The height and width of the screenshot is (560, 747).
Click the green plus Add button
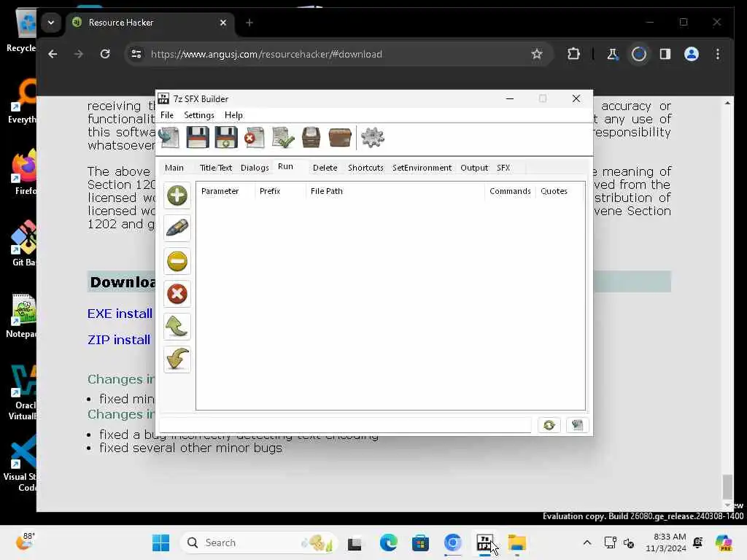[177, 195]
